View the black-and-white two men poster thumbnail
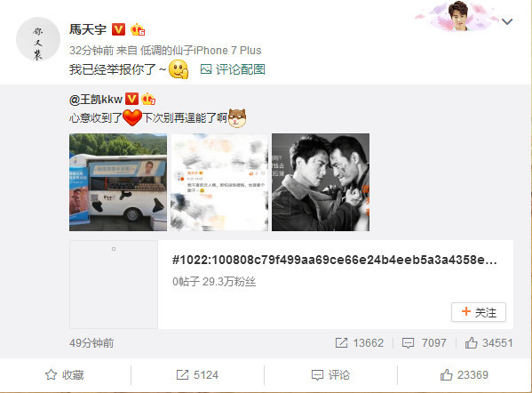 click(321, 182)
